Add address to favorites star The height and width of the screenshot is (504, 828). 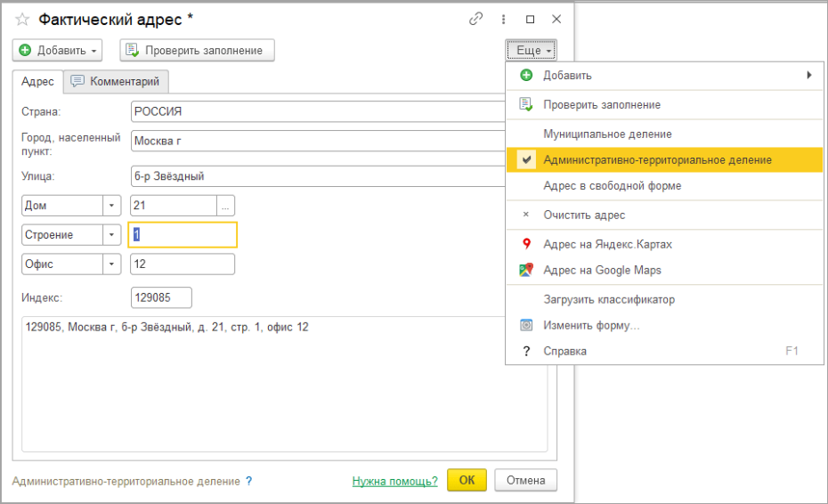tap(22, 20)
